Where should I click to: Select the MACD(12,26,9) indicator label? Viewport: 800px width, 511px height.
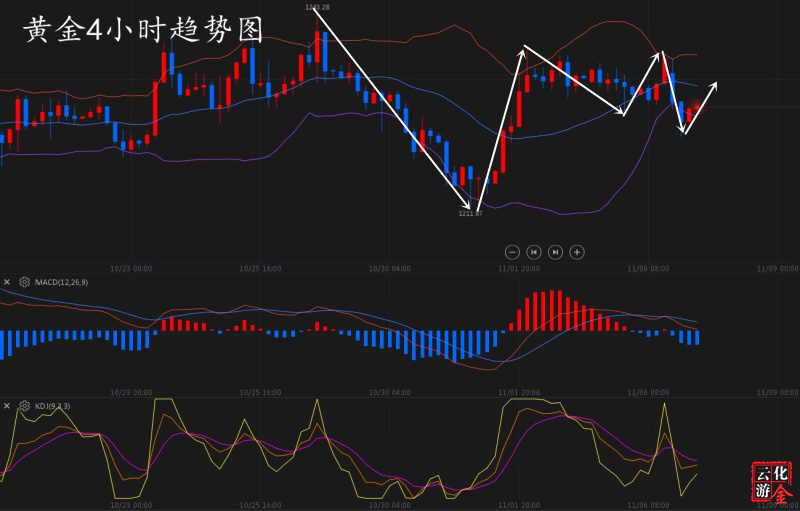(x=61, y=282)
